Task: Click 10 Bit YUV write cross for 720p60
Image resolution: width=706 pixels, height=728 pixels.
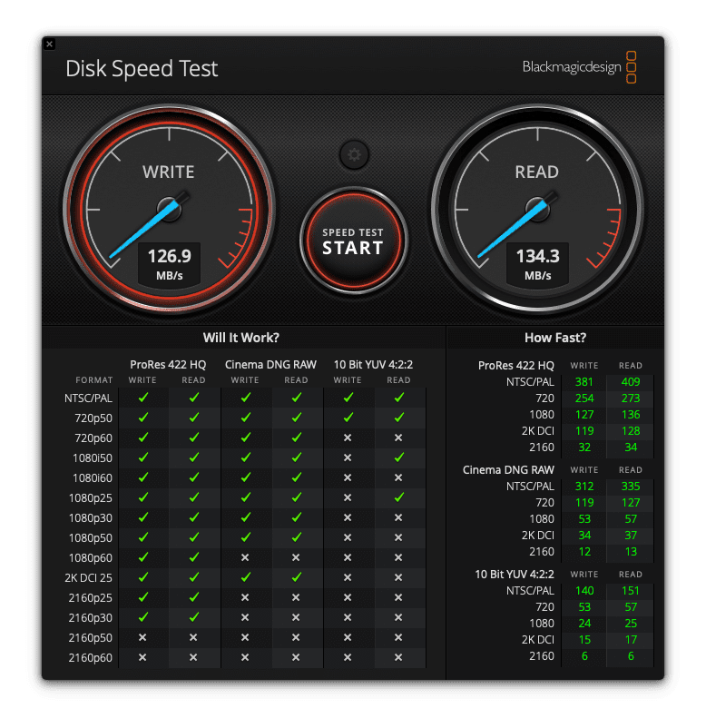Action: [348, 438]
